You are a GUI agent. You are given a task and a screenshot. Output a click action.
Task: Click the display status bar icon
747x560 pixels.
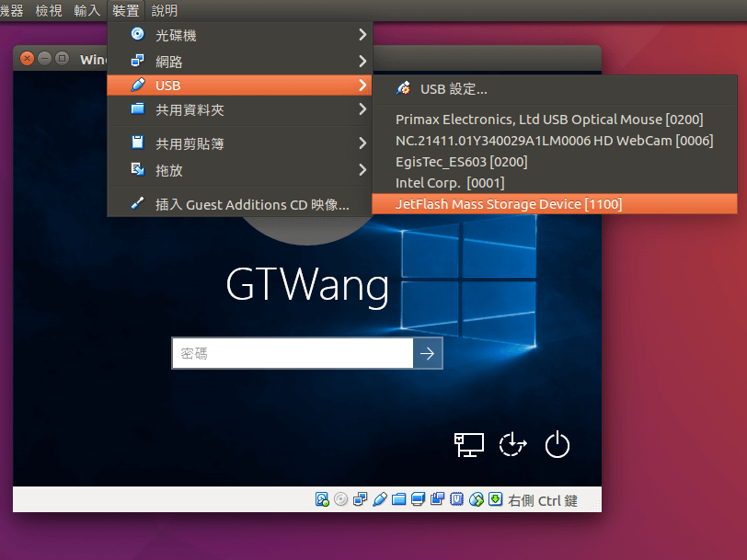pos(418,499)
